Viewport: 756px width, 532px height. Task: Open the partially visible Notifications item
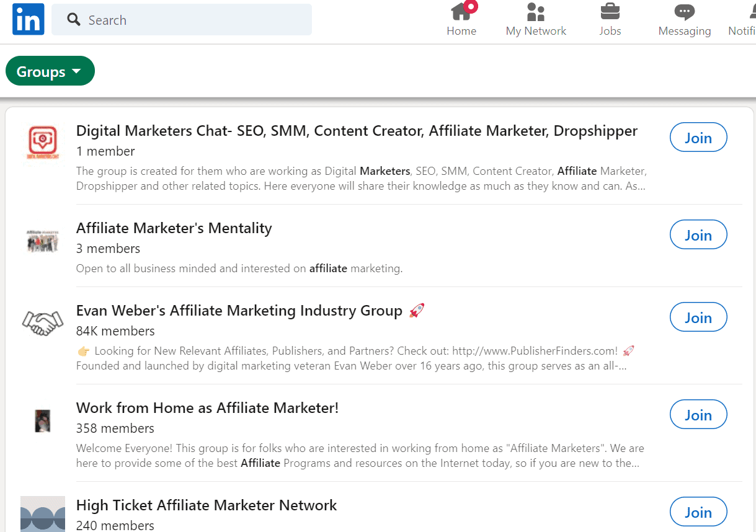pyautogui.click(x=742, y=19)
